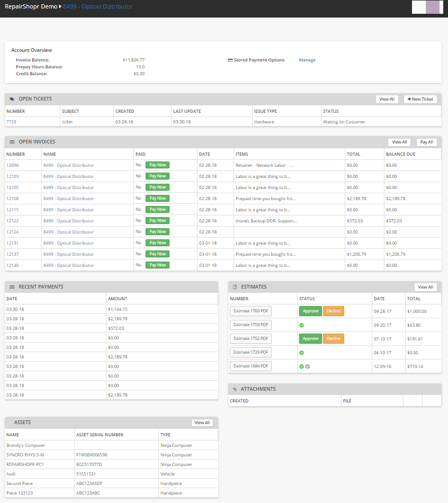Open invoice number 12108

tap(13, 199)
